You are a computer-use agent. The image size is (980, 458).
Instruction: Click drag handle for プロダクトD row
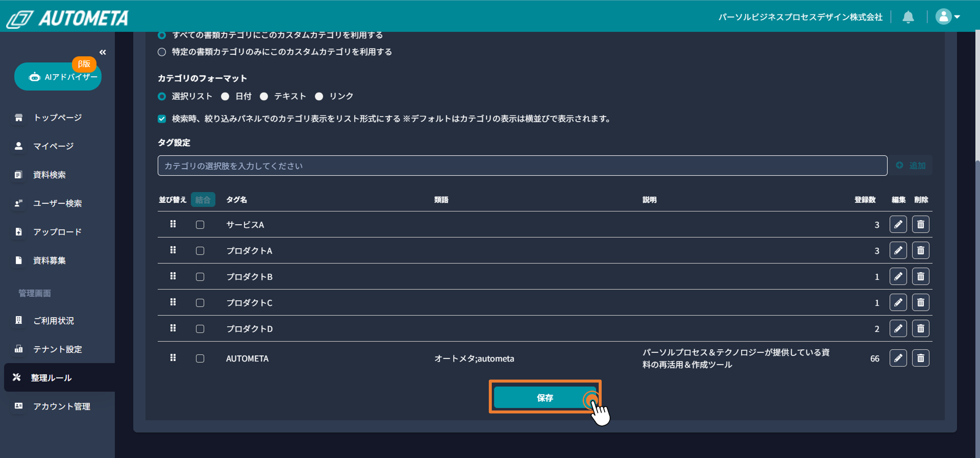point(173,328)
